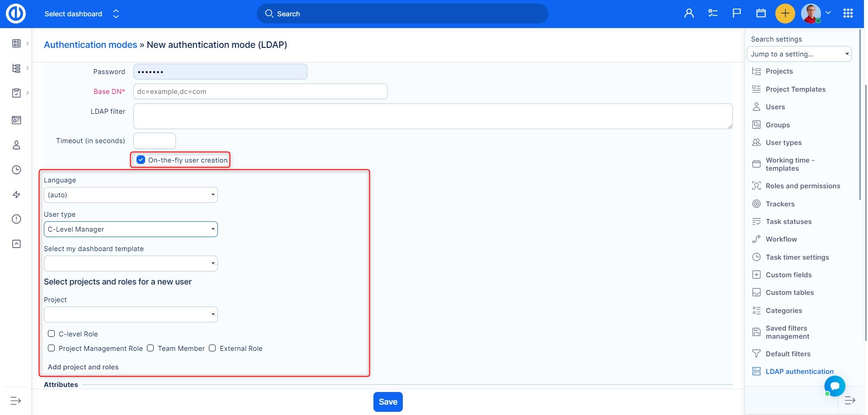This screenshot has width=868, height=415.
Task: Click the Base DN input field
Action: [260, 92]
